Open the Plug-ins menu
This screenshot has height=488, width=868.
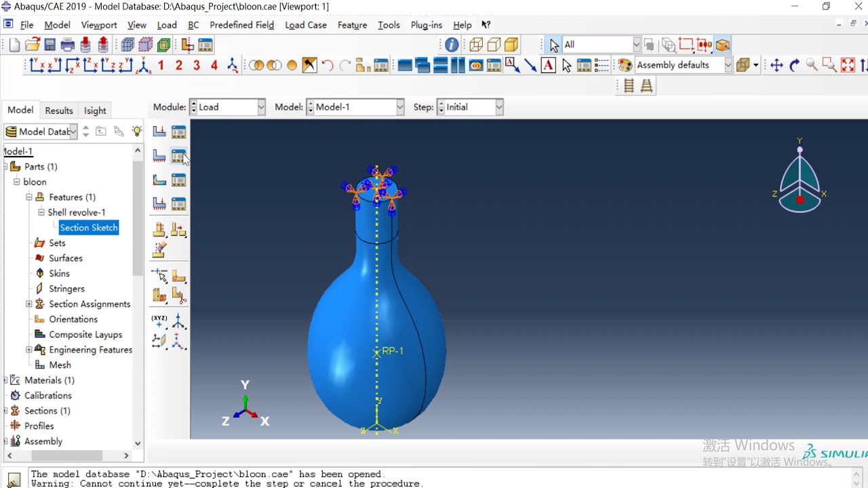click(x=427, y=25)
